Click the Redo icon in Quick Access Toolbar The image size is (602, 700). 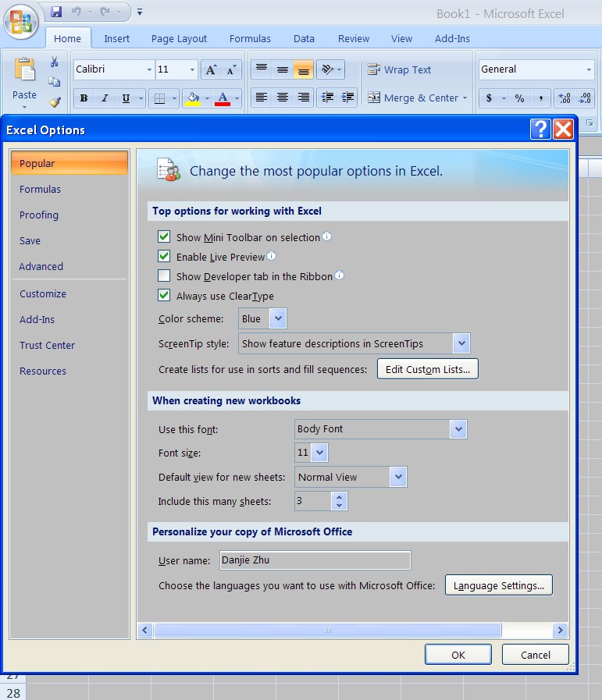pos(105,12)
